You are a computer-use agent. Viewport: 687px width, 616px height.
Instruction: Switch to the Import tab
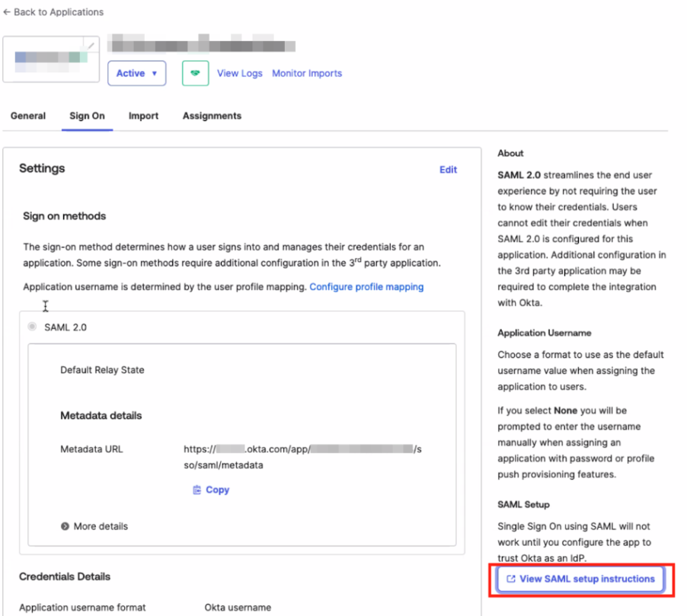pos(143,116)
